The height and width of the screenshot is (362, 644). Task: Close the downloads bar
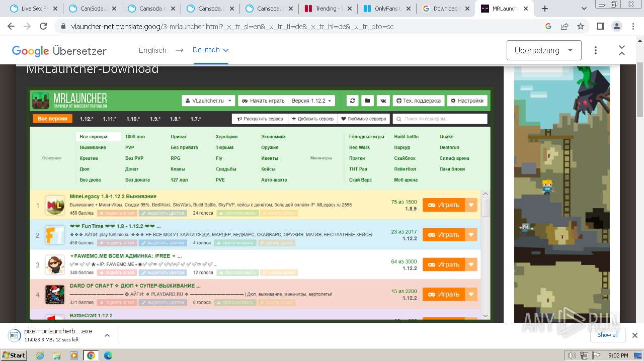(x=634, y=335)
